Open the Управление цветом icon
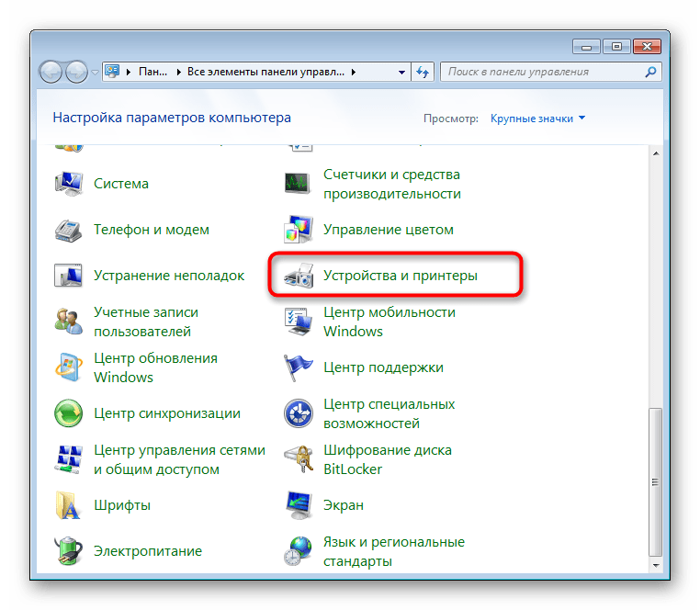 (x=298, y=230)
